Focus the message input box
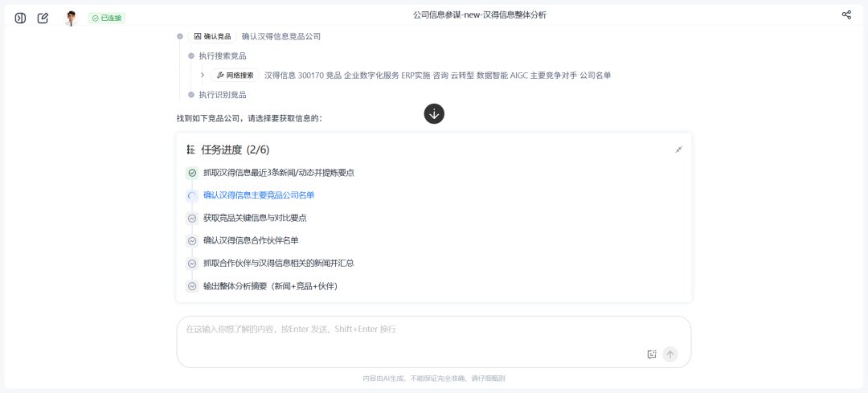Image resolution: width=868 pixels, height=393 pixels. pos(433,342)
